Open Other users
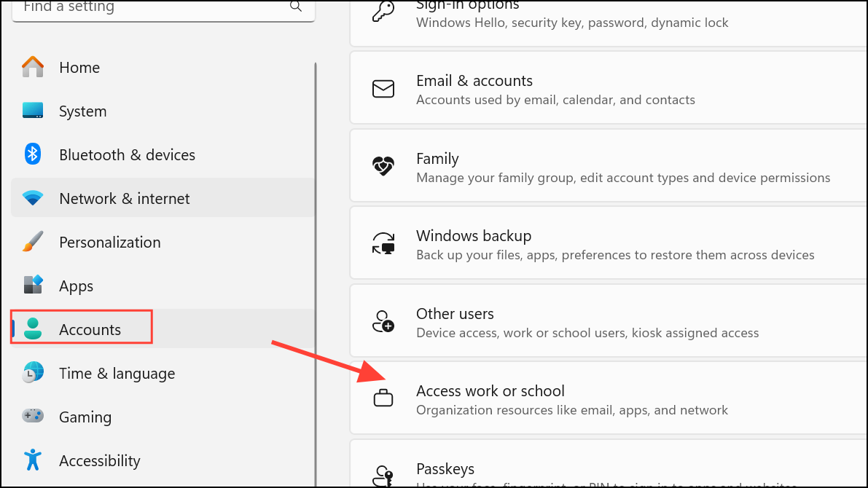Screen dimensions: 868x488 (x=609, y=321)
